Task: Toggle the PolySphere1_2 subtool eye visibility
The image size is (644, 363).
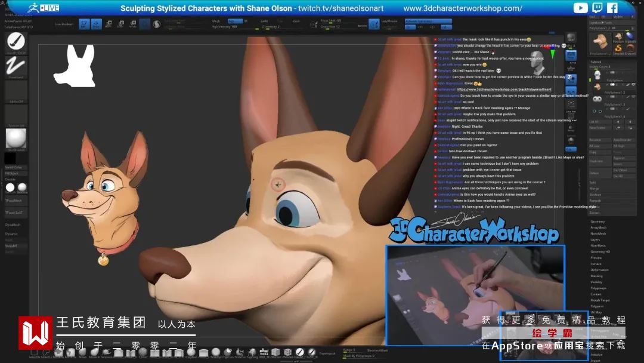Action: click(x=634, y=85)
